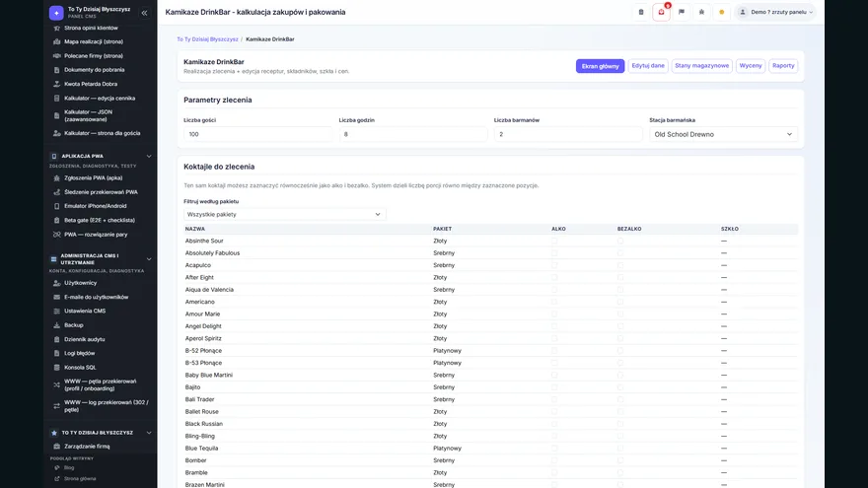Tick Alko checkbox for Bajito

(x=554, y=387)
